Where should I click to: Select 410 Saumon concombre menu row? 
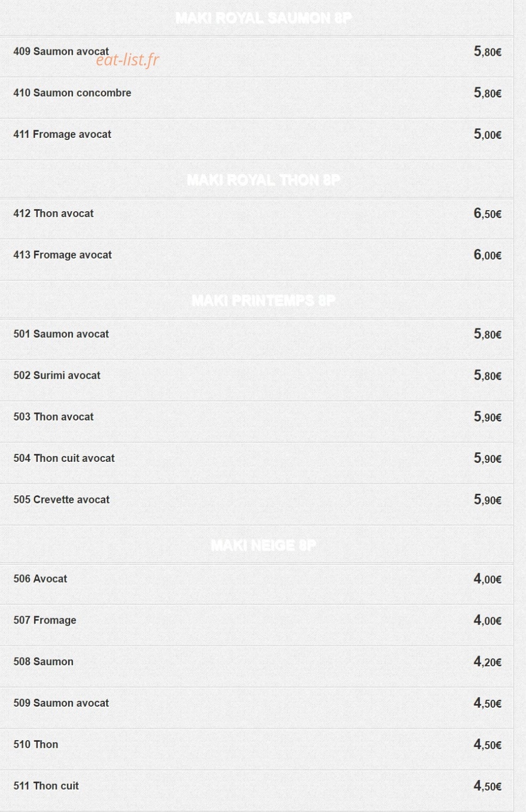(x=256, y=98)
